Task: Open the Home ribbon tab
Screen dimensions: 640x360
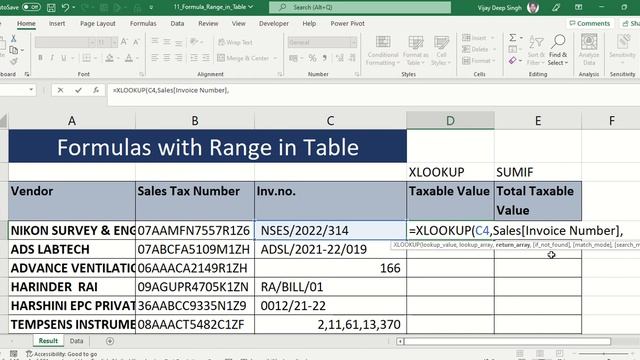Action: coord(26,24)
